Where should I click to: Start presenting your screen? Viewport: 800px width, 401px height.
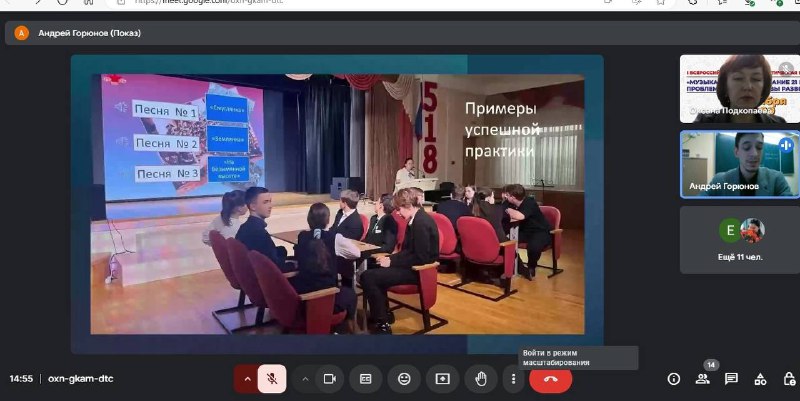tap(442, 379)
